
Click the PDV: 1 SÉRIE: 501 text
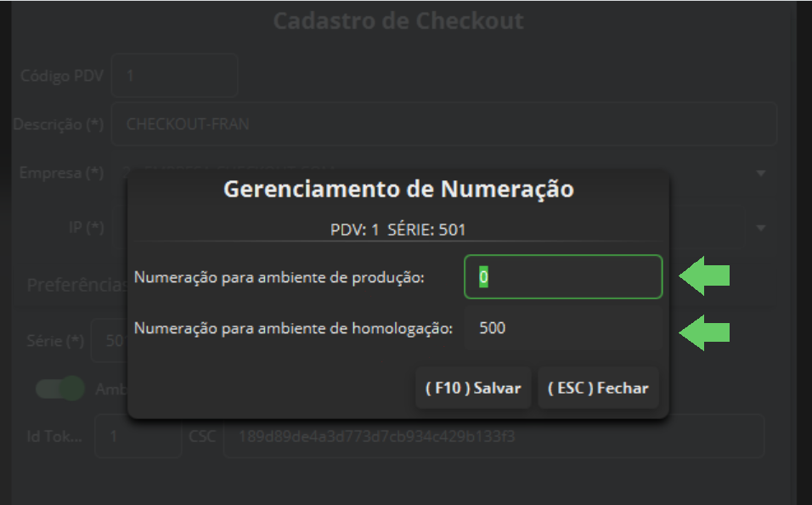(x=398, y=230)
